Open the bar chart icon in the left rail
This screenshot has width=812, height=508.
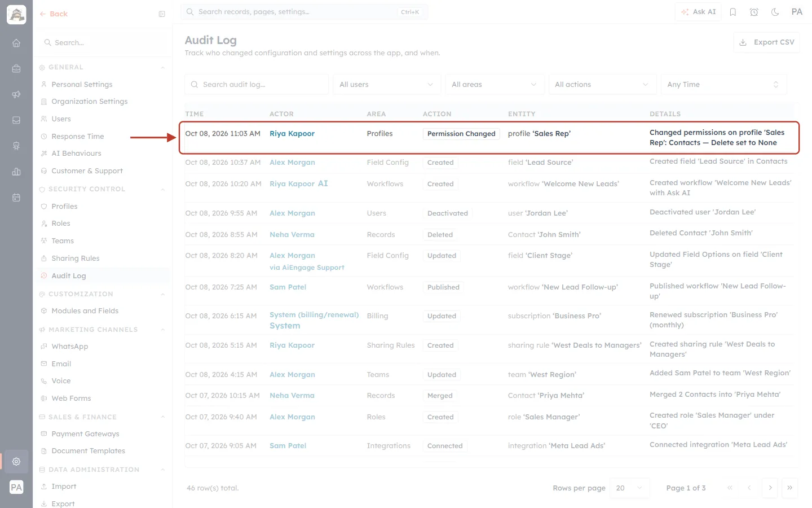[16, 172]
